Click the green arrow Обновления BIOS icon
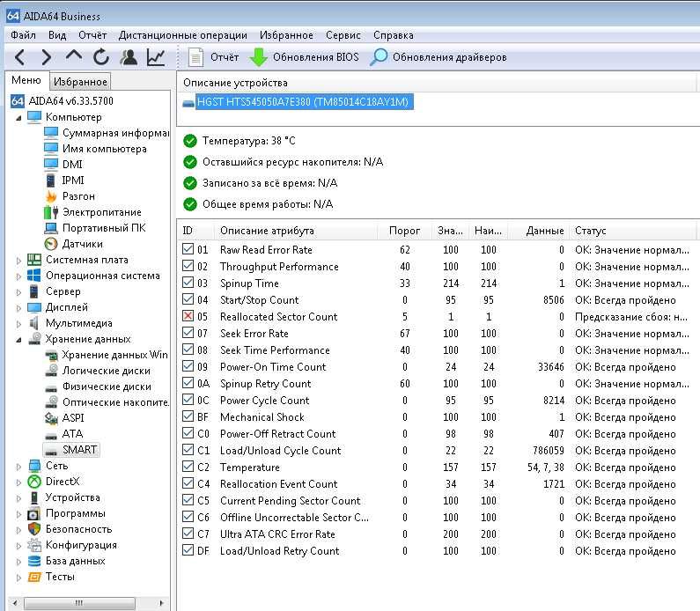 pyautogui.click(x=258, y=57)
